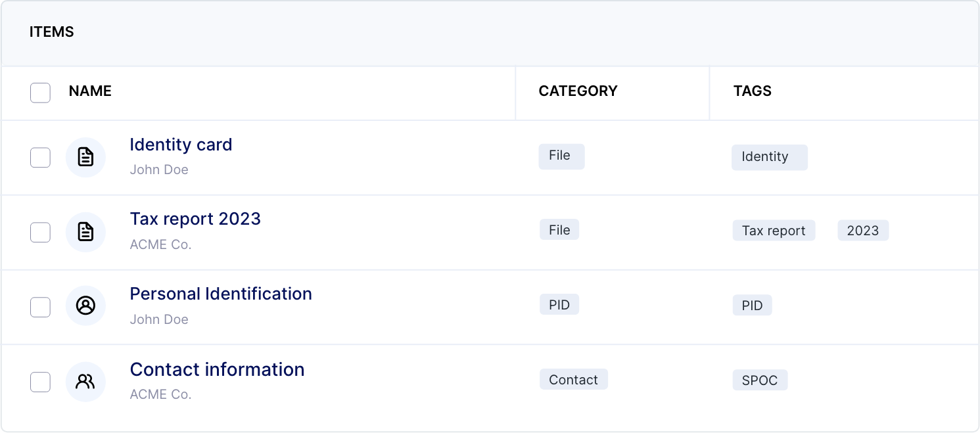Sort by the CATEGORY column header
The height and width of the screenshot is (433, 980).
pos(578,91)
